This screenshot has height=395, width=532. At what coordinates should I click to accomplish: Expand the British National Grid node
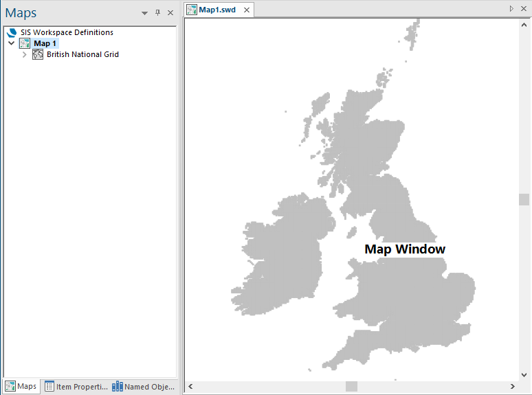25,54
